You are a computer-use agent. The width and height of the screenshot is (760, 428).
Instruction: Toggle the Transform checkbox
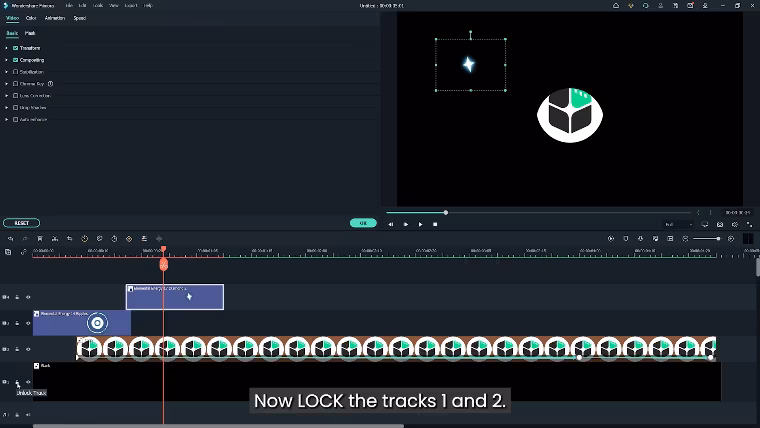coord(16,48)
